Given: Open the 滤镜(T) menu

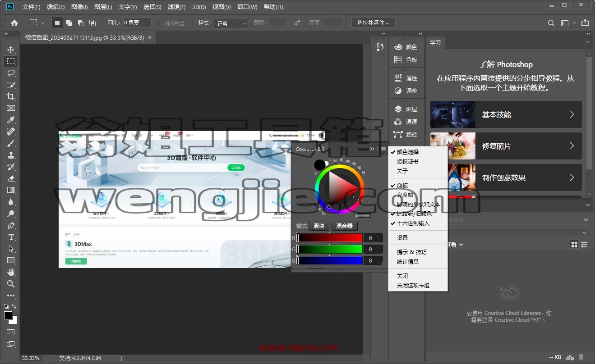Looking at the screenshot, I should [176, 7].
